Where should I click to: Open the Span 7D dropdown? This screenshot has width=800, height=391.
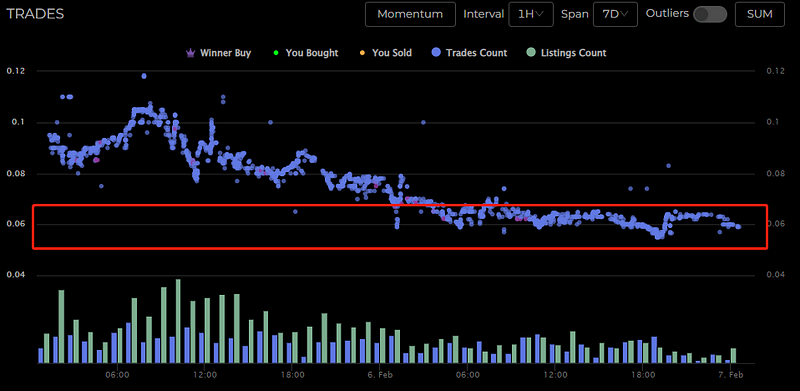pyautogui.click(x=615, y=14)
